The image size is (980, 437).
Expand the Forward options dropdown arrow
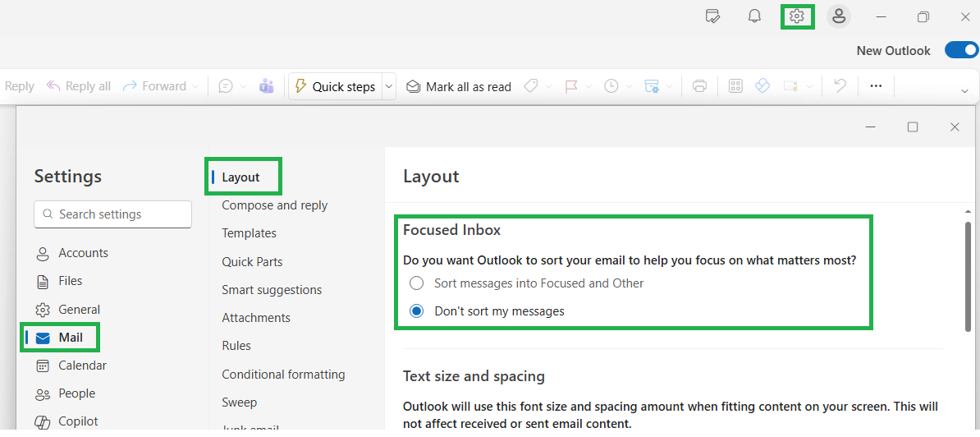pyautogui.click(x=195, y=86)
